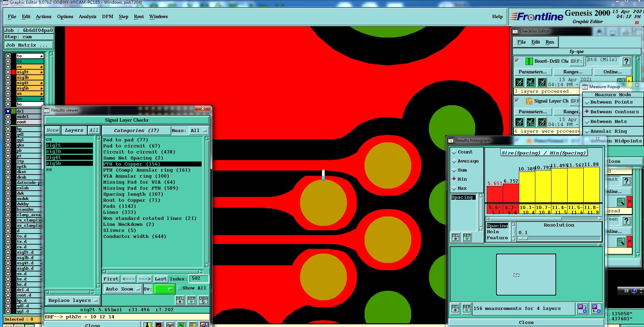
Task: Click the REF icon in Results viewer
Action: (x=191, y=300)
